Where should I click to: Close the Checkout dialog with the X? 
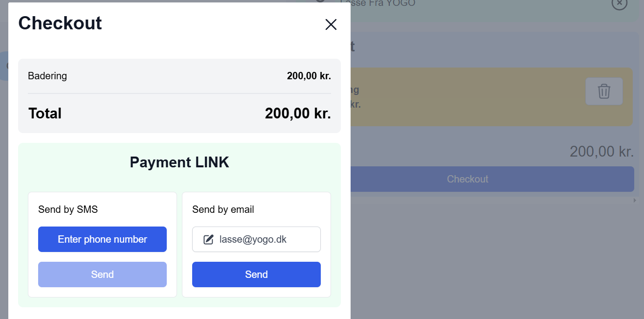(x=331, y=24)
